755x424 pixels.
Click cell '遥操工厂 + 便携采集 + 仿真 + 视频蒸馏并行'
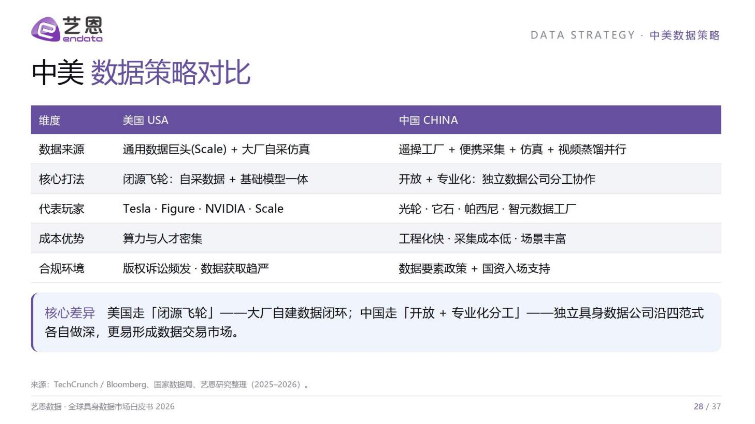512,150
